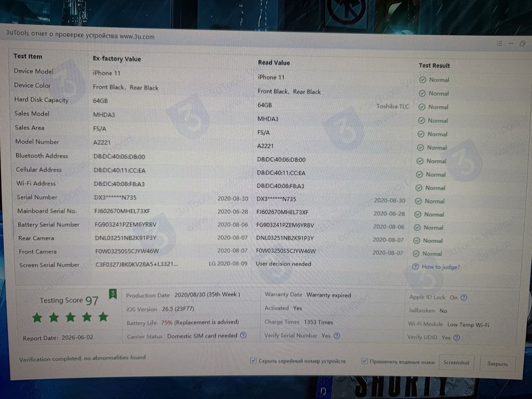Click the help icon beside Verify Serial Number
Screen dimensions: 532x399
336,336
